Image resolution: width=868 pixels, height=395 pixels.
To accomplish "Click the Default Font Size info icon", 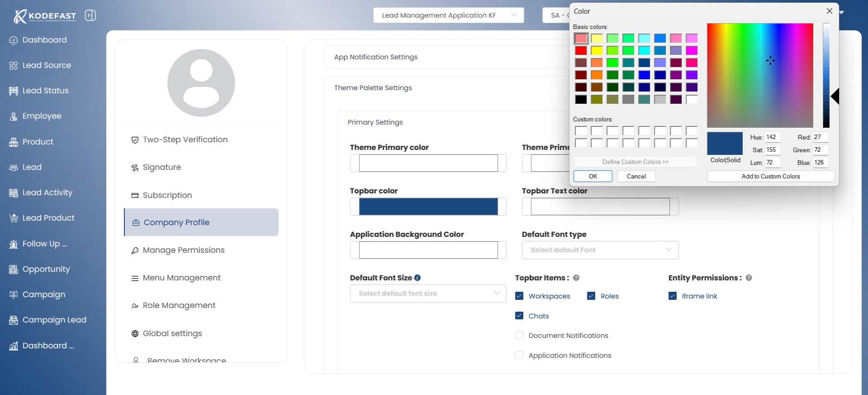I will 417,278.
